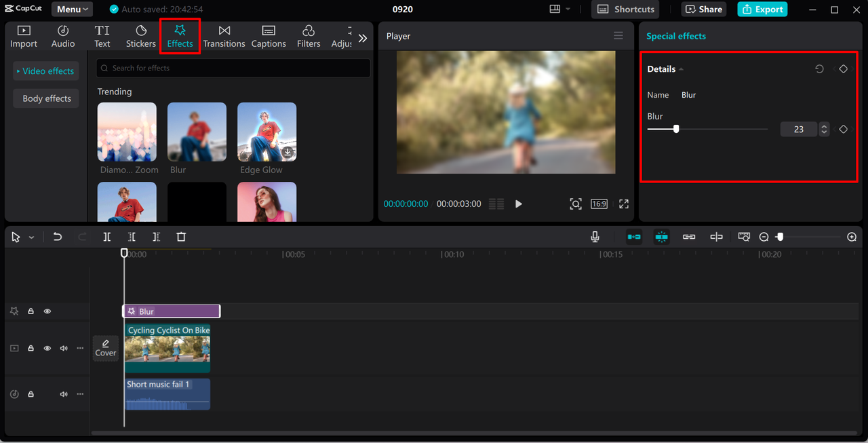Expand more tabs with double chevron
The image size is (868, 443).
click(363, 38)
